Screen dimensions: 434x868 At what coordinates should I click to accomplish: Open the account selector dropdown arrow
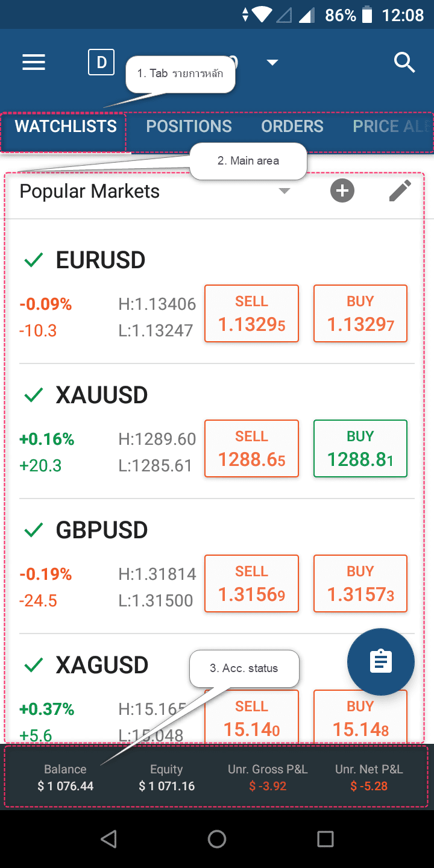[x=272, y=63]
